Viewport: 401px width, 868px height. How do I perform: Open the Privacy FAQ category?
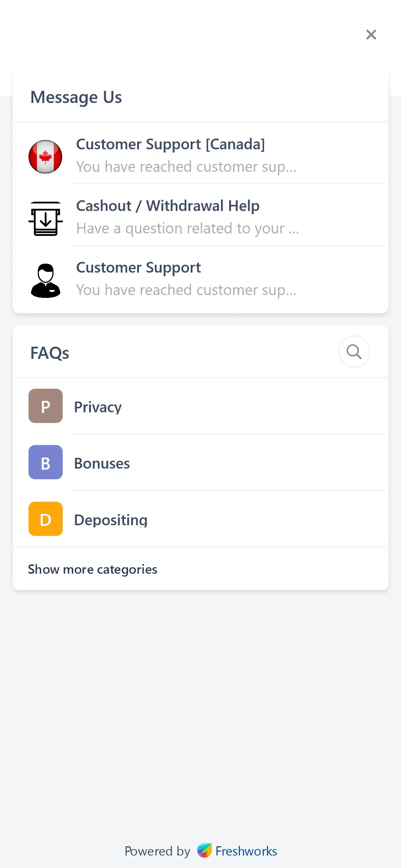98,407
